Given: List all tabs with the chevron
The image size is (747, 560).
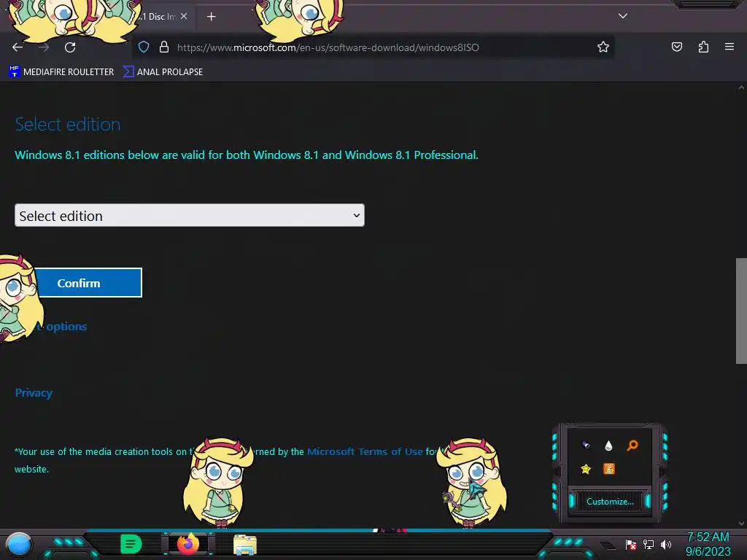Looking at the screenshot, I should pos(623,16).
